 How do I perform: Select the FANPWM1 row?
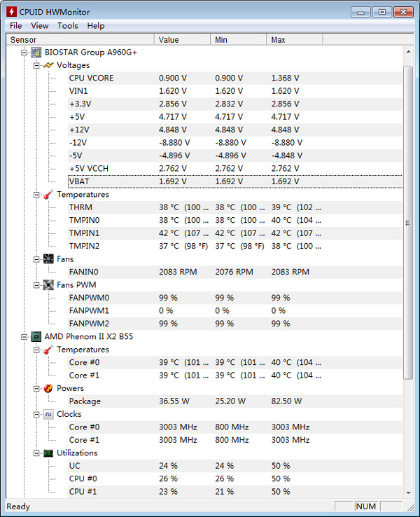[235, 310]
